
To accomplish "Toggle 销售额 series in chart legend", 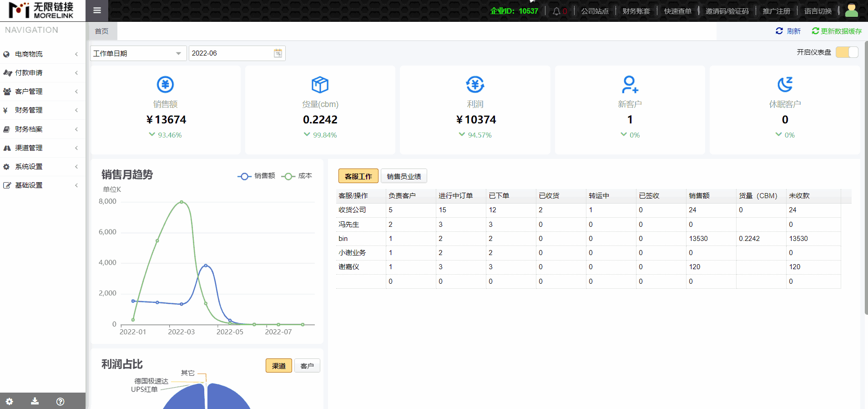I will point(256,176).
